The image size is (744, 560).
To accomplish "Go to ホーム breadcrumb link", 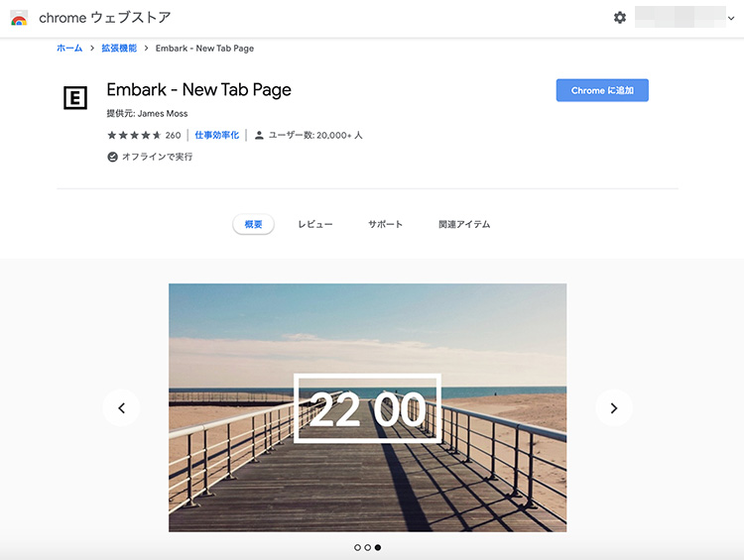I will [69, 48].
